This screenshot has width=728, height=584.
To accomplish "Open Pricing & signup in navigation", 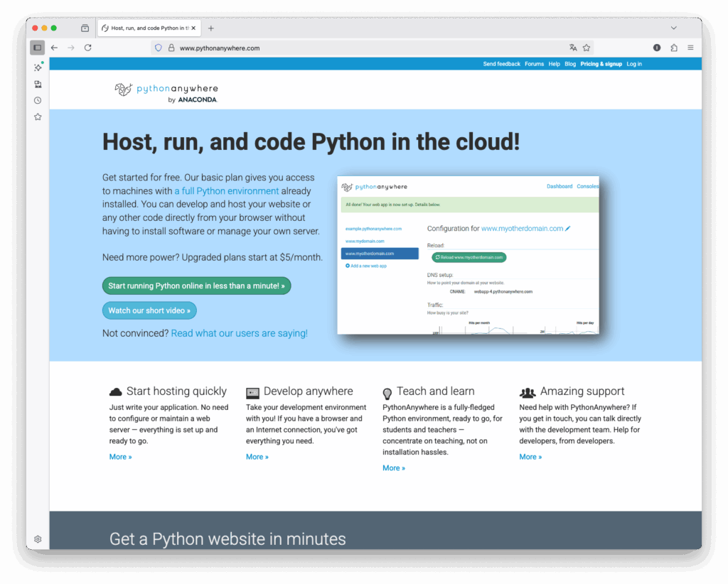I will 601,64.
